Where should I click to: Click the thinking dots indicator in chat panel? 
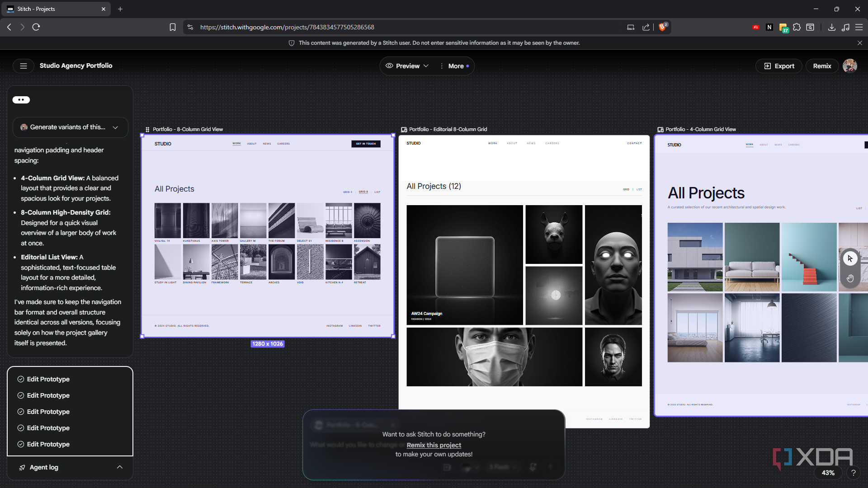[21, 100]
